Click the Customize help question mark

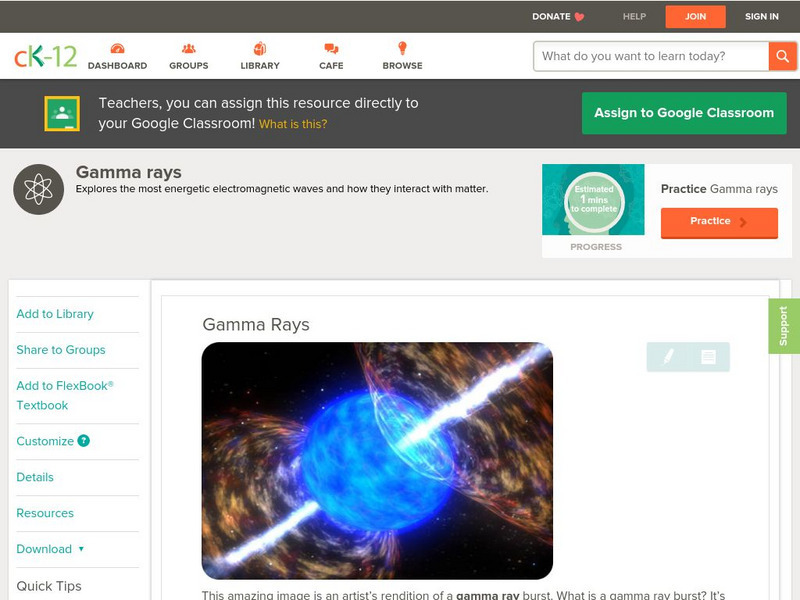coord(84,441)
